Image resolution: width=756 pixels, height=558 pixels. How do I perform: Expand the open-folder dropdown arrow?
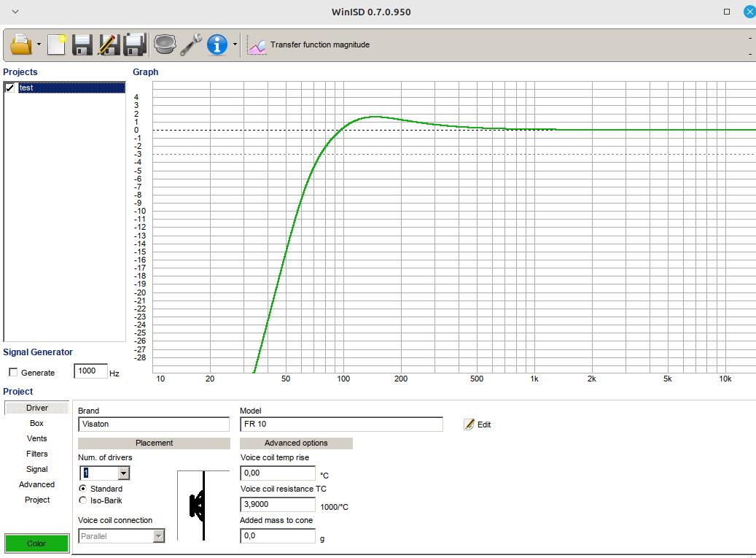[x=39, y=44]
